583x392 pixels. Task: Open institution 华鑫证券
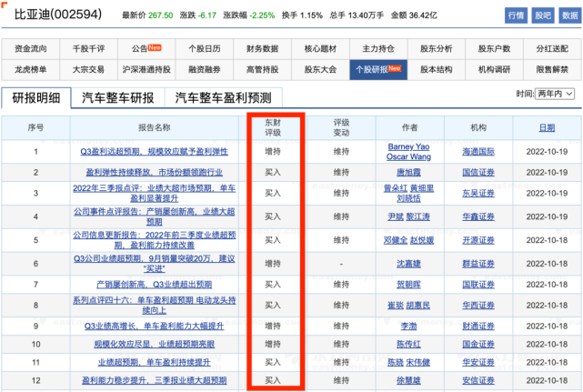click(478, 216)
